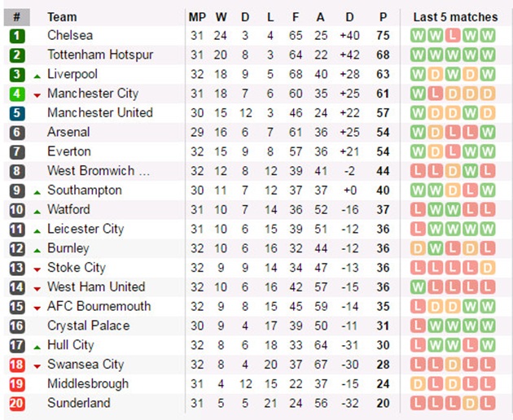Click Swansea City's red rank 18 badge
The width and height of the screenshot is (513, 420).
click(x=16, y=365)
